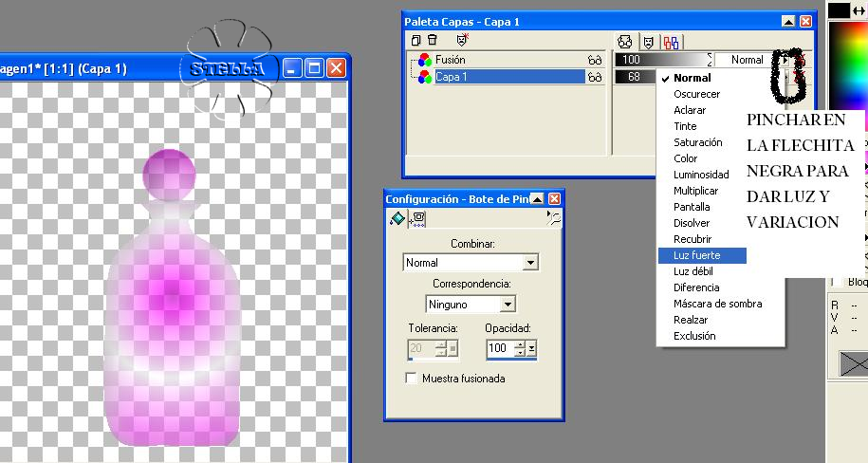868x463 pixels.
Task: Select the Capa 1 layer row
Action: pos(509,77)
